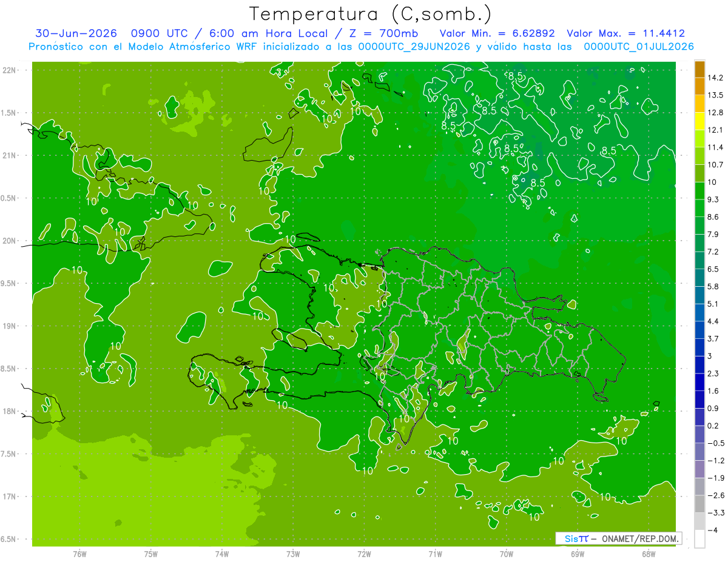Click the colorbar value "11.4"
This screenshot has width=728, height=562.
pyautogui.click(x=716, y=147)
